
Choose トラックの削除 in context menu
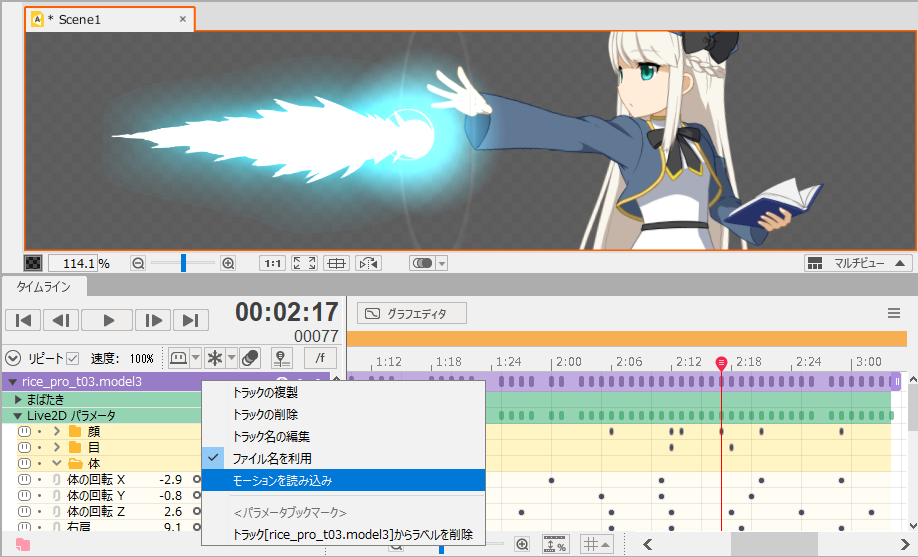(264, 414)
